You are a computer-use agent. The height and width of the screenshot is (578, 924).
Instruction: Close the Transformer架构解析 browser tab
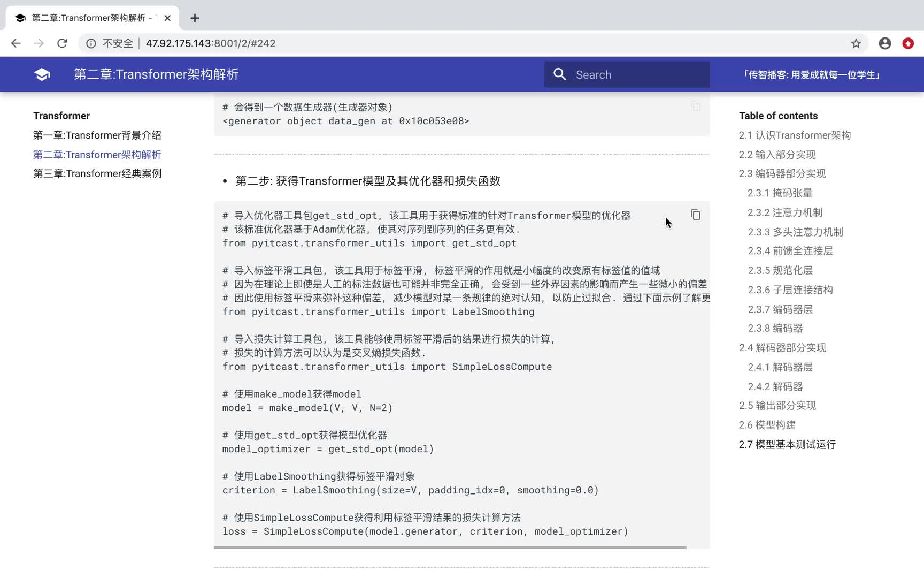click(x=167, y=18)
